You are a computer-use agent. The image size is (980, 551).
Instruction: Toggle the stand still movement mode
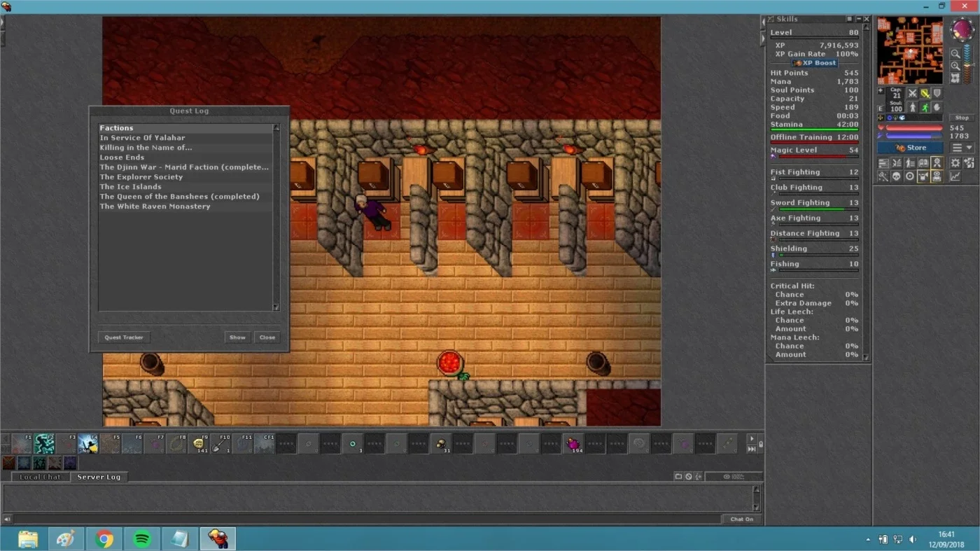912,107
